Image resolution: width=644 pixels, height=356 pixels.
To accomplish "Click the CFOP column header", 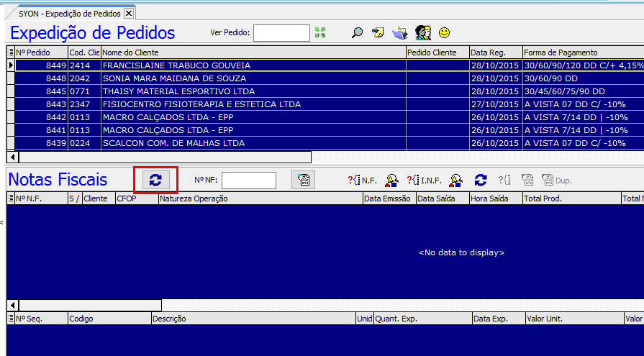I will pos(137,198).
